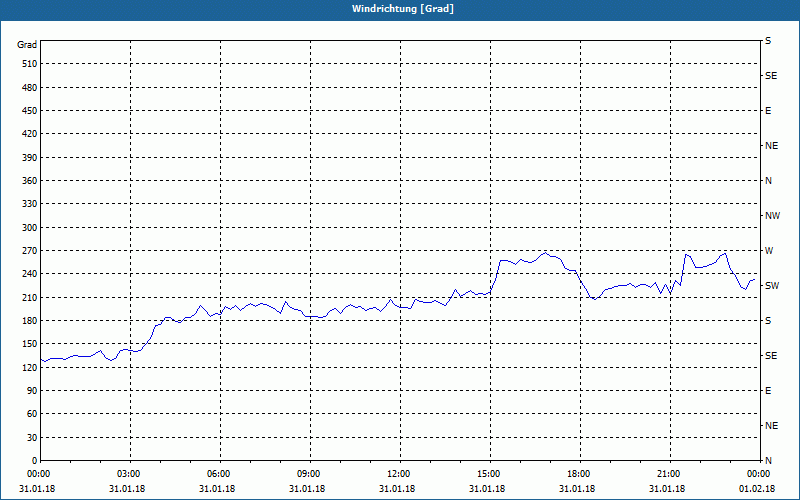Image resolution: width=800 pixels, height=500 pixels.
Task: Click the NE compass label at the 30 gridline
Action: pyautogui.click(x=771, y=426)
